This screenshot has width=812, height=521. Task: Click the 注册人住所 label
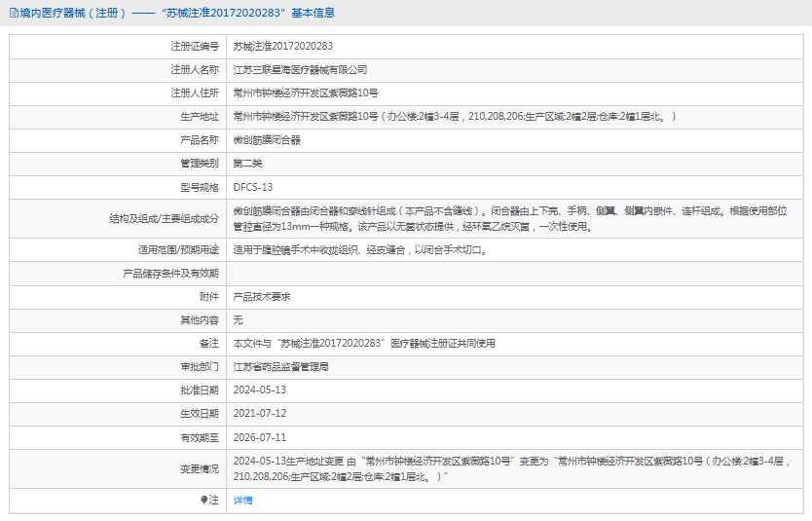(x=195, y=93)
